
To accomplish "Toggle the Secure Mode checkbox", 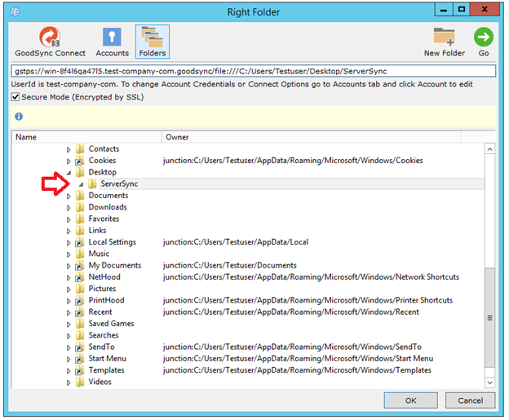I will [x=15, y=96].
